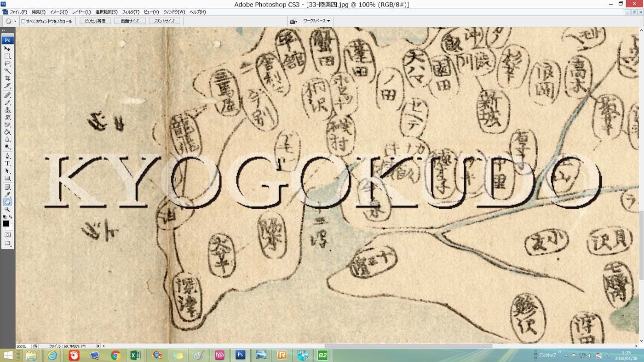Click the horizontal scrollbar thumb
The image size is (644, 362).
[x=408, y=346]
